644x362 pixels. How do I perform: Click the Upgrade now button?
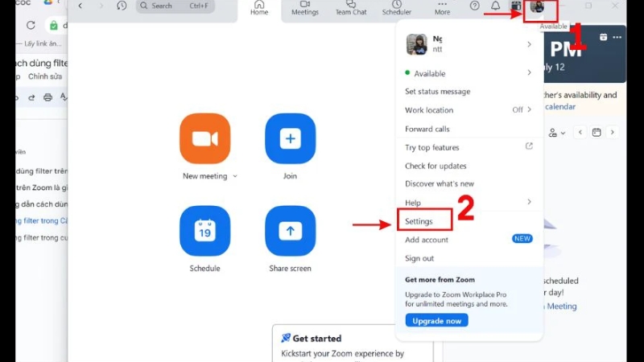click(437, 320)
